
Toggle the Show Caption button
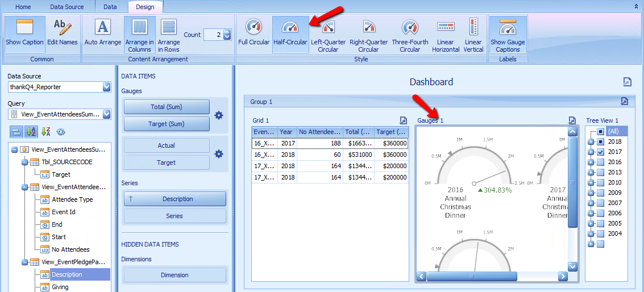(x=24, y=35)
